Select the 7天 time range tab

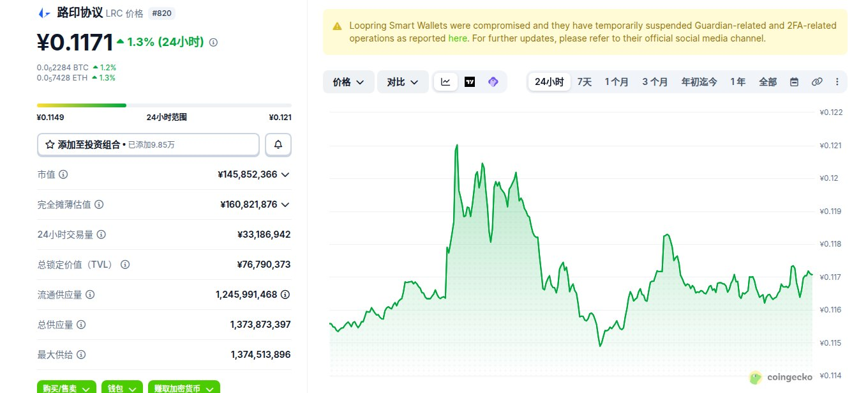585,82
